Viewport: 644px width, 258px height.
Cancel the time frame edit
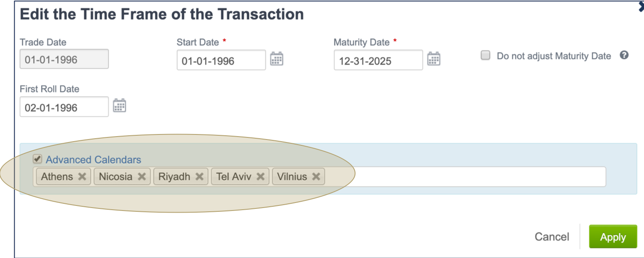click(552, 236)
